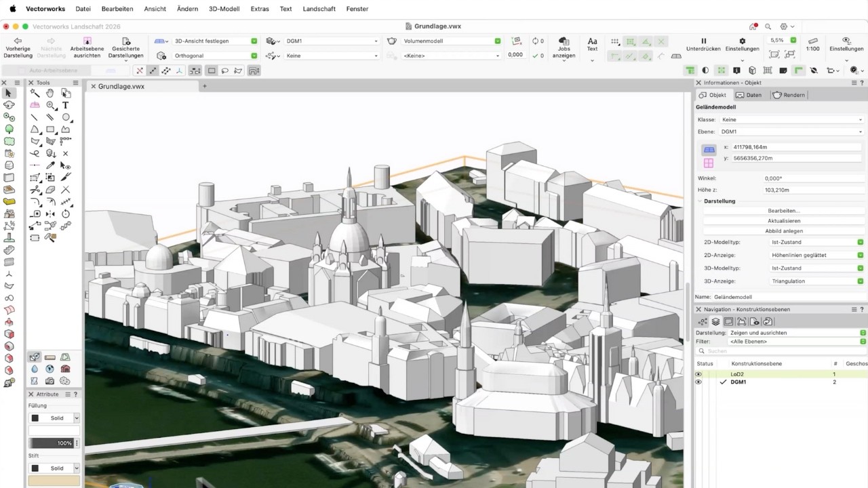
Task: Click the pen color swatch under Stift
Action: (54, 481)
